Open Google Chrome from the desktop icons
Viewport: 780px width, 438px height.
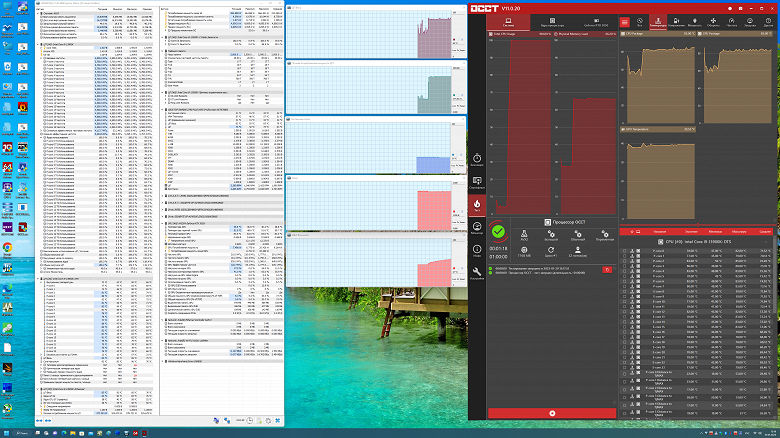click(x=7, y=249)
